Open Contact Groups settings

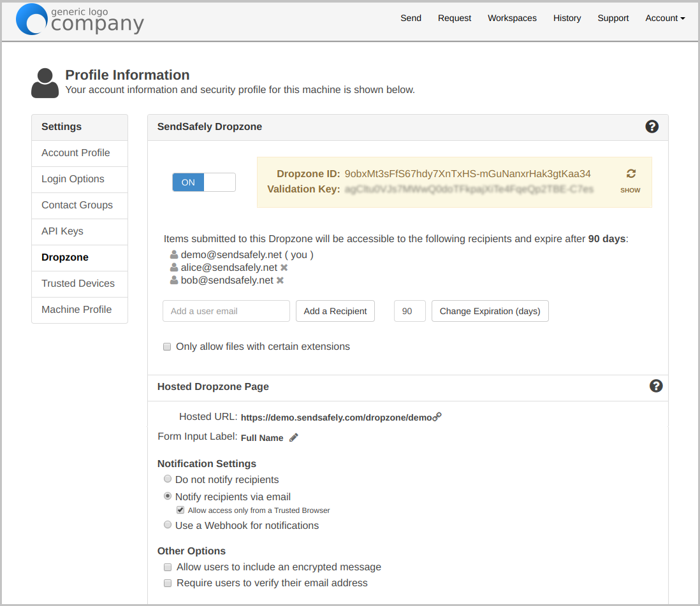[x=80, y=205]
